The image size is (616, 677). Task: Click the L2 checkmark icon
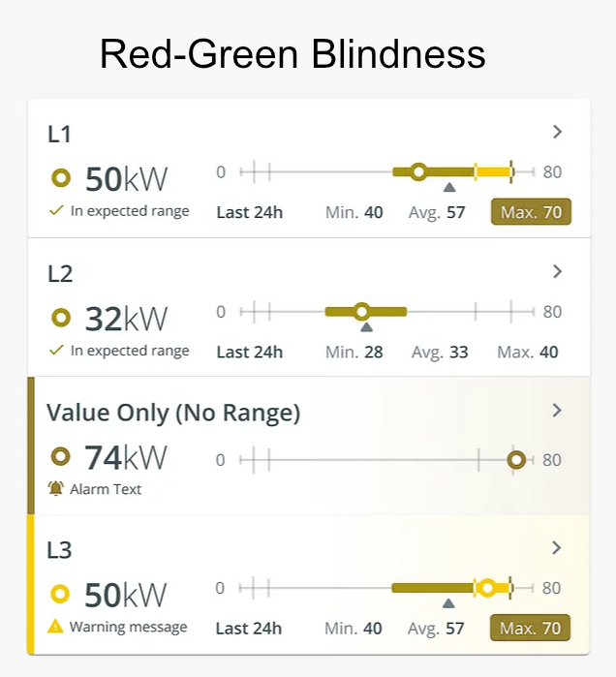click(56, 351)
